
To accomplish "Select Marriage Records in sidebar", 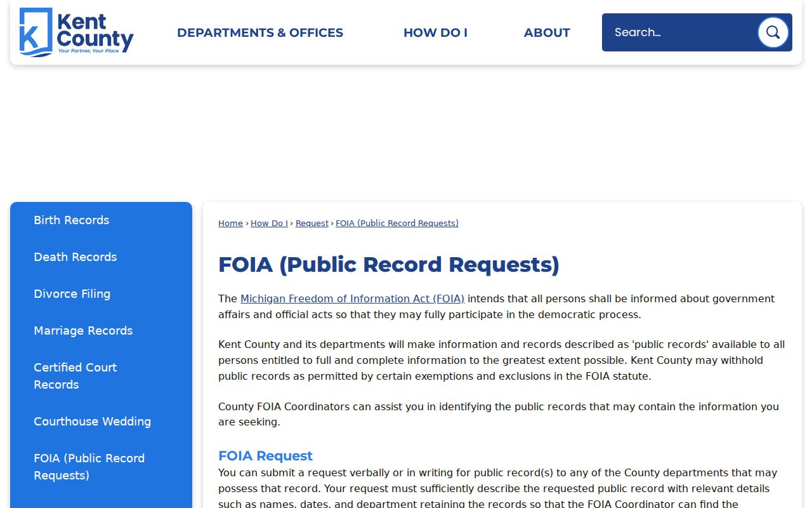I will coord(83,331).
